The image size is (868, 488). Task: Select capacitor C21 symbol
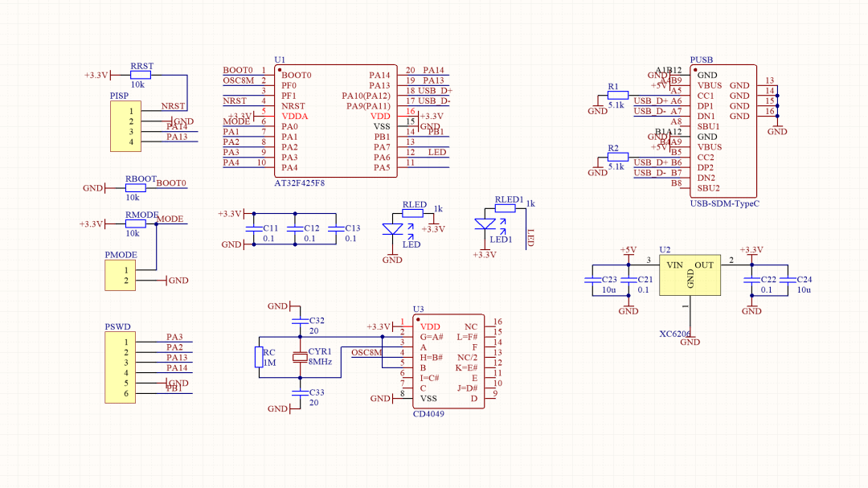click(628, 281)
